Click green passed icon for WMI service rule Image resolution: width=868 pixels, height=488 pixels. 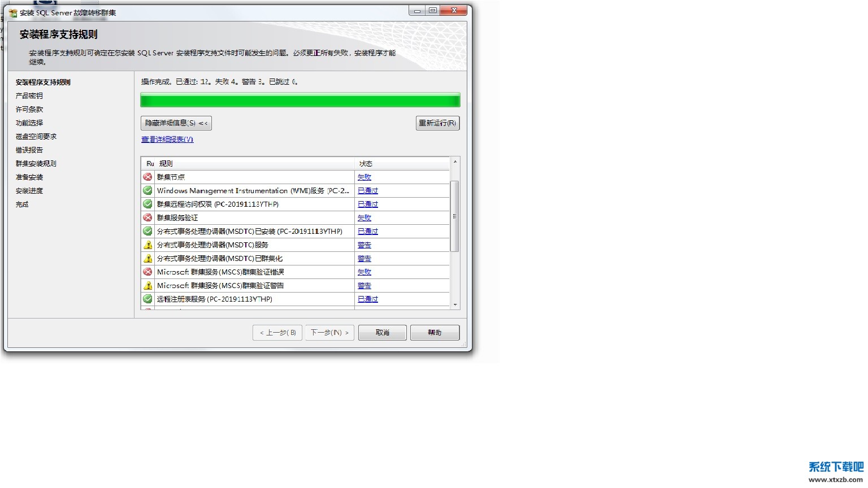(147, 190)
